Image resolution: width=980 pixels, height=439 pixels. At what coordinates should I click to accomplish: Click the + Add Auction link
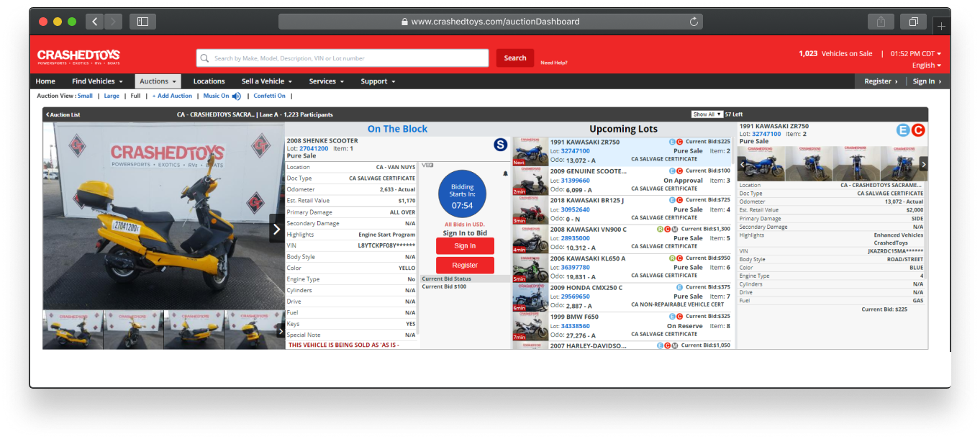pyautogui.click(x=172, y=96)
